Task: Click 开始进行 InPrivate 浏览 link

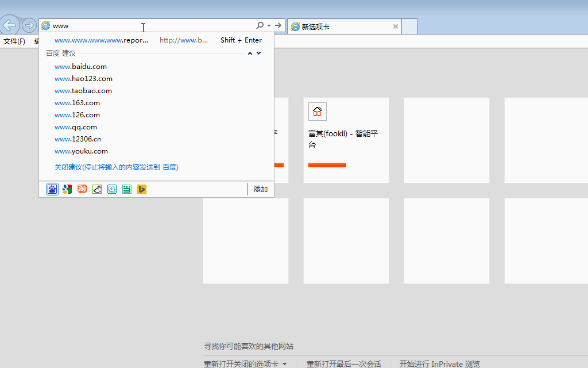Action: (x=439, y=364)
